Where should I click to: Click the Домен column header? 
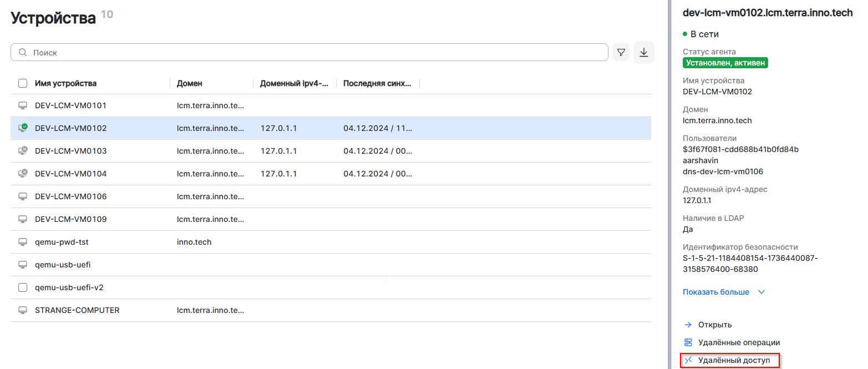pos(190,83)
